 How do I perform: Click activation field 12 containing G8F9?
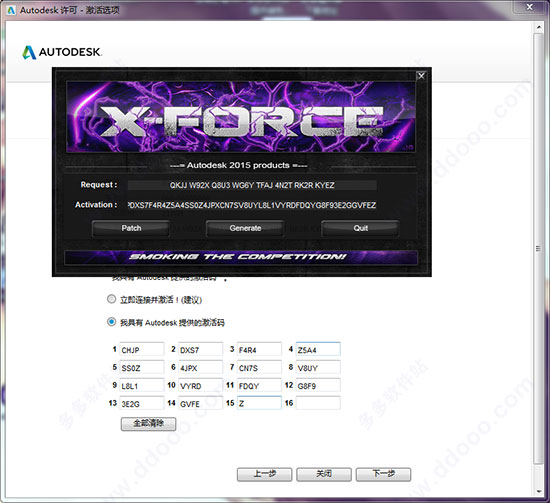(318, 385)
